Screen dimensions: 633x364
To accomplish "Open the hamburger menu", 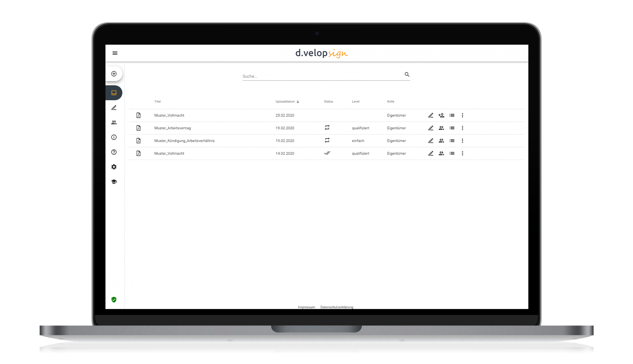I will [115, 53].
